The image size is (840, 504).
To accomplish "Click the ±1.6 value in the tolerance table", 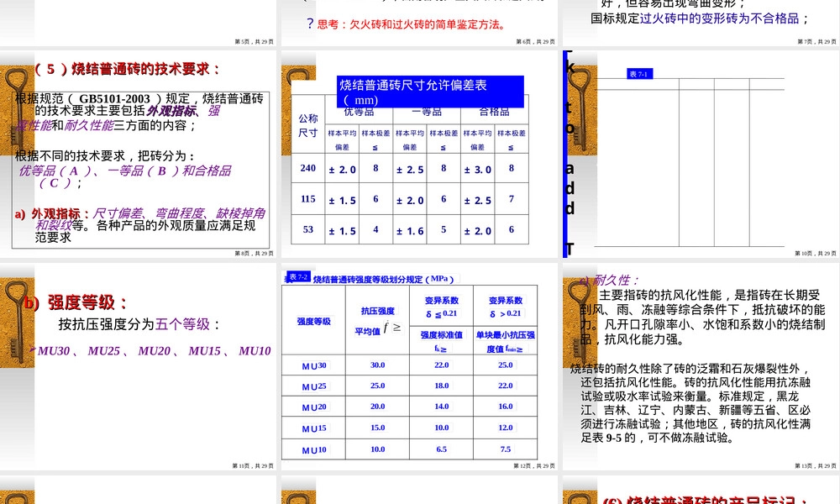I will click(410, 231).
